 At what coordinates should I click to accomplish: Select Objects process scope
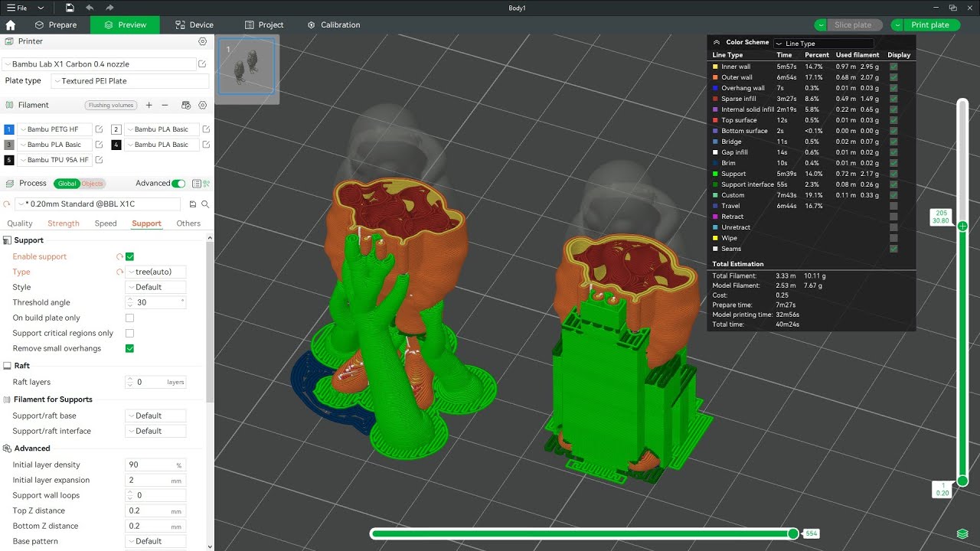point(93,184)
